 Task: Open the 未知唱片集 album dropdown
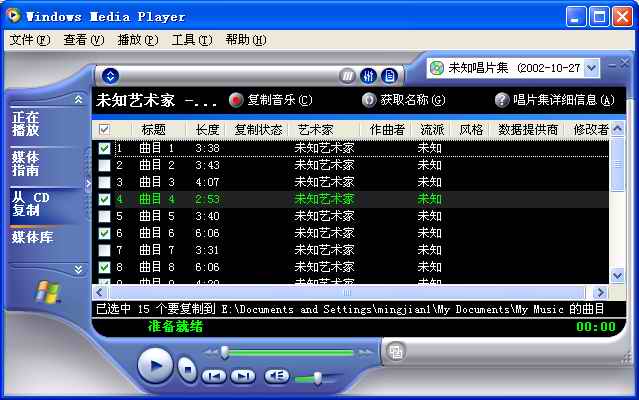592,68
